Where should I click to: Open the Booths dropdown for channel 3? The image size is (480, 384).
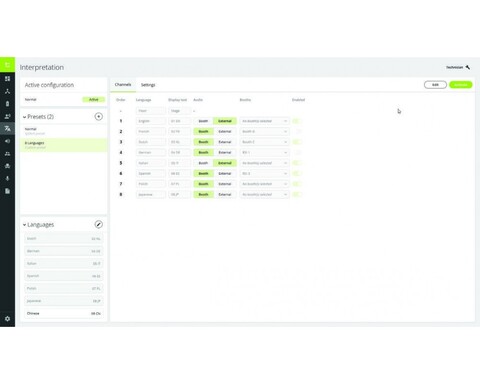(x=264, y=142)
